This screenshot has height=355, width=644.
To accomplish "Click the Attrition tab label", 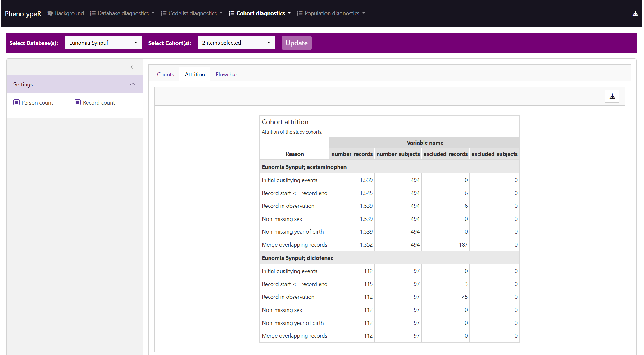I will point(195,75).
